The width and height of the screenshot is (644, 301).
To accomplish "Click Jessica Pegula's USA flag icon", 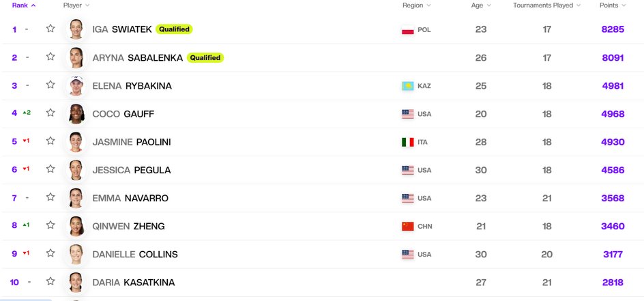I will [x=408, y=171].
